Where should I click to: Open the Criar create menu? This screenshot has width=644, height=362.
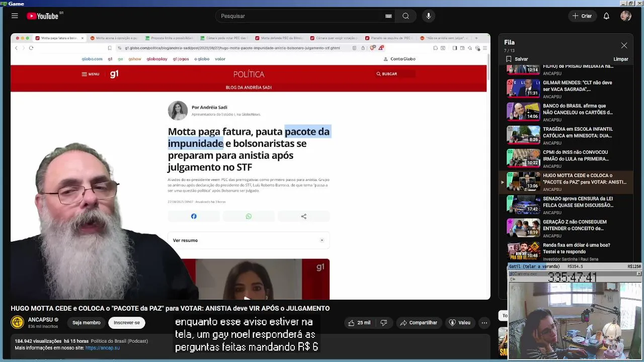tap(582, 16)
